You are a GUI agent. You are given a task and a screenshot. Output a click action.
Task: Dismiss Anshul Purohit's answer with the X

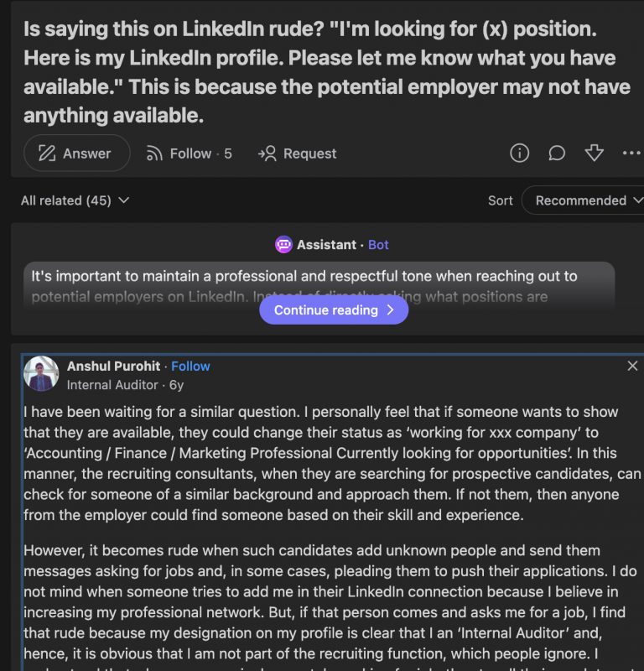[633, 366]
